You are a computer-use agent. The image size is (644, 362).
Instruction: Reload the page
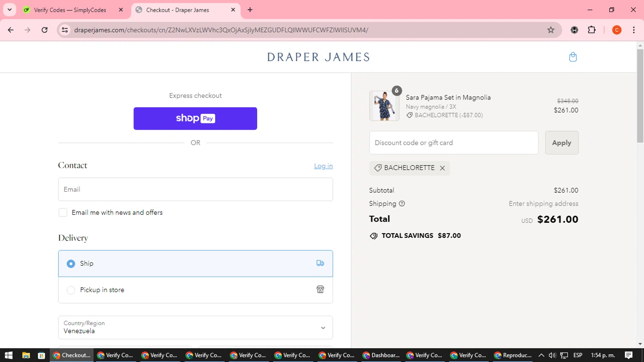point(44,30)
